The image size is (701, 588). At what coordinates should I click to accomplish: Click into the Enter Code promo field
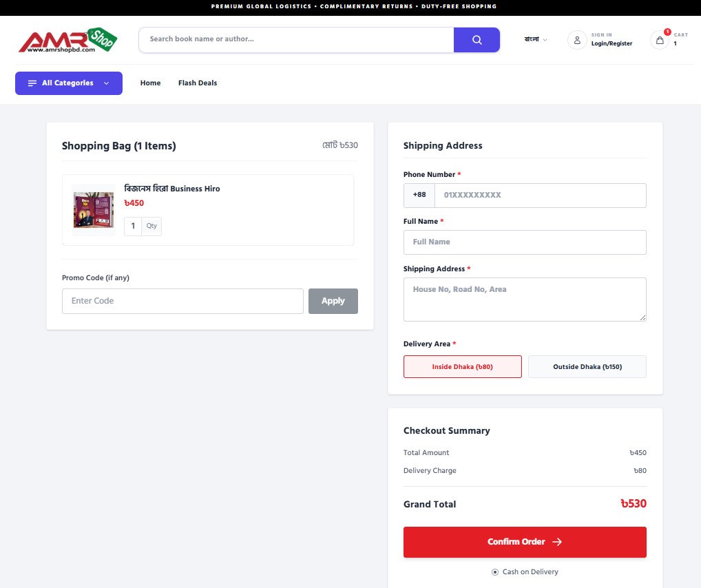pyautogui.click(x=182, y=301)
